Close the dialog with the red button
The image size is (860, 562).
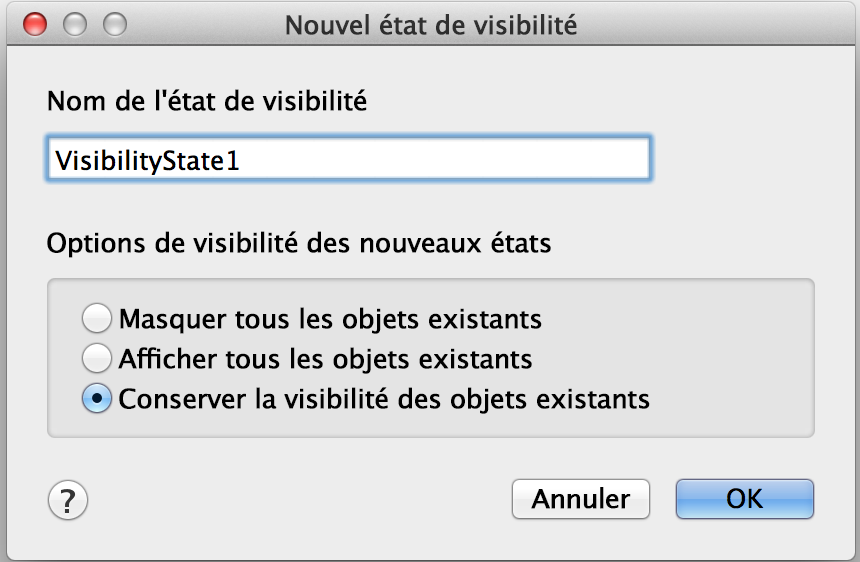[x=35, y=24]
